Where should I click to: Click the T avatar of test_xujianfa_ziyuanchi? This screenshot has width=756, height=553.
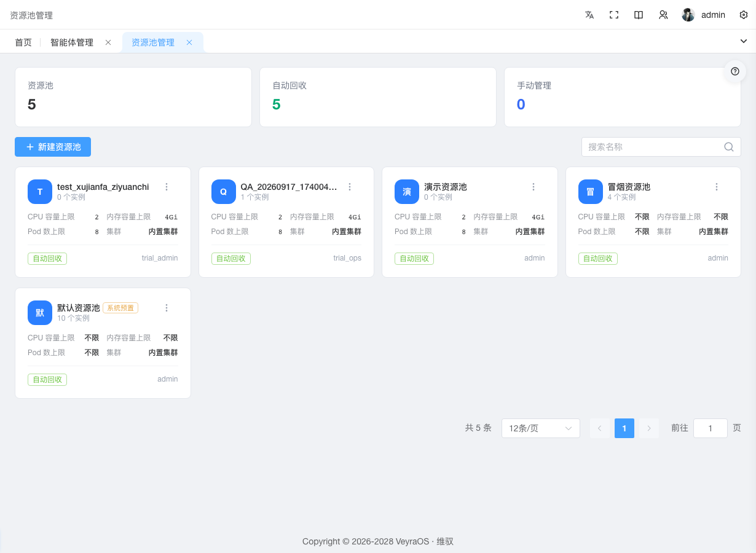click(40, 192)
